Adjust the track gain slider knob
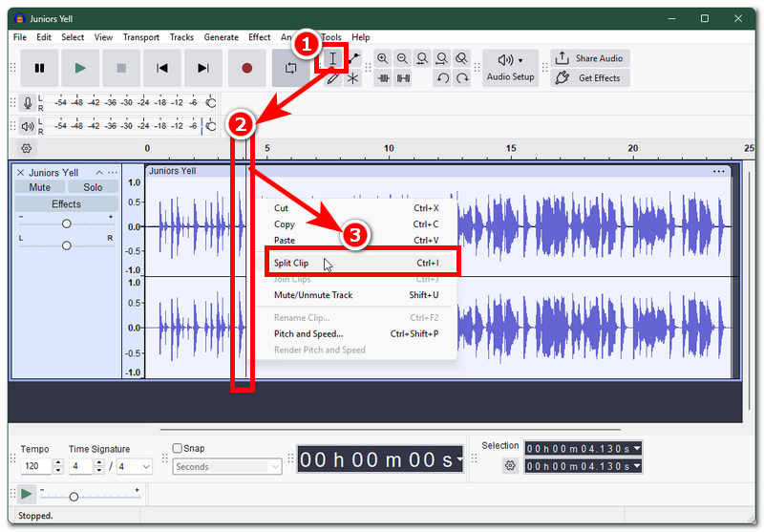 [67, 223]
